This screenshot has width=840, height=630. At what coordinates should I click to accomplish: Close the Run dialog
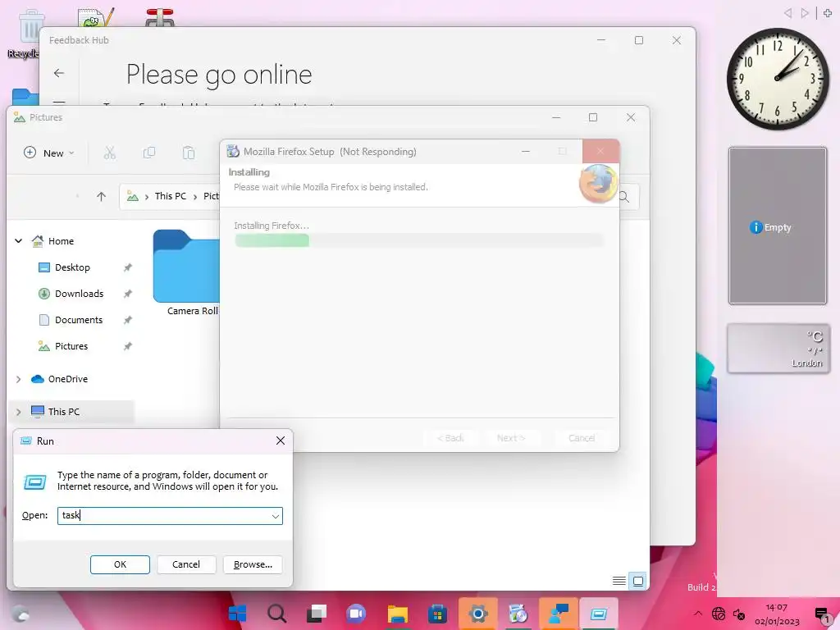click(x=281, y=441)
